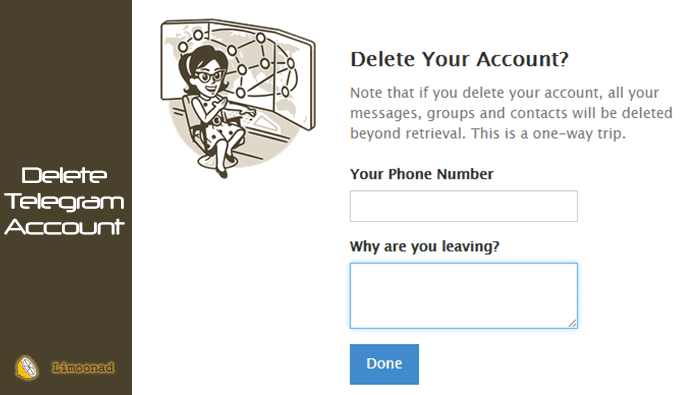Click the Delete Telegram Account sidebar title

pos(65,202)
